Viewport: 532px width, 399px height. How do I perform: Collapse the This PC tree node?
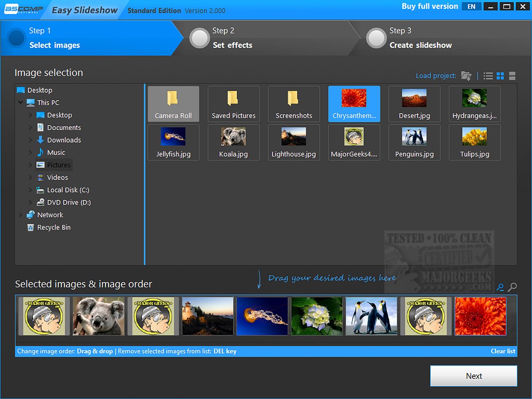coord(20,102)
